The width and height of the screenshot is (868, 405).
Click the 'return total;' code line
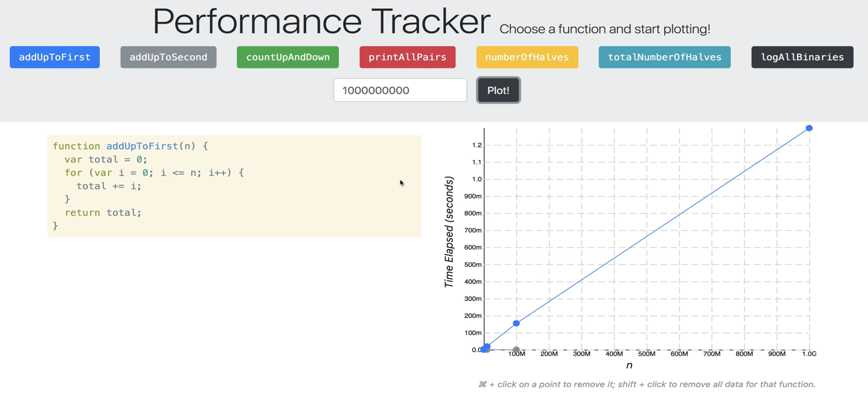coord(103,213)
